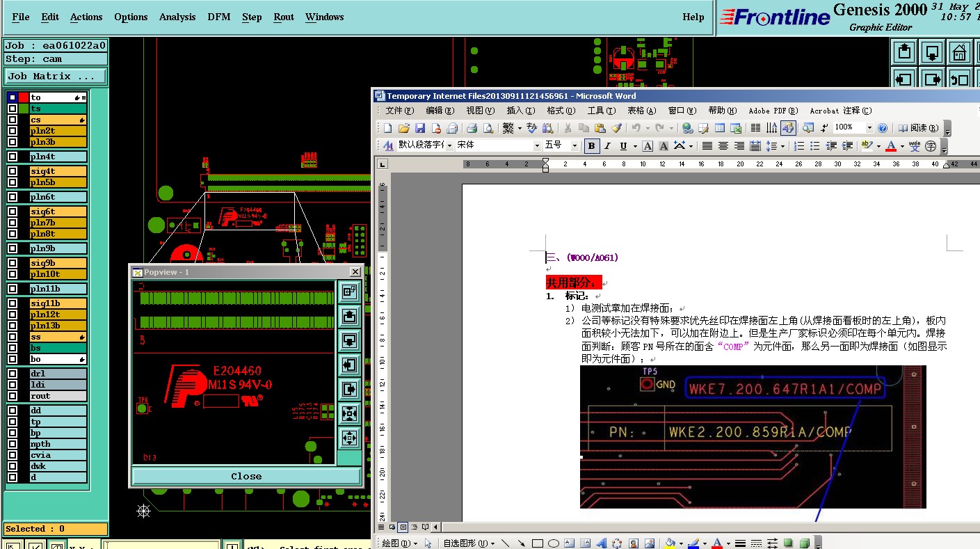Click Popview pan-up icon
980x549 pixels.
[349, 316]
